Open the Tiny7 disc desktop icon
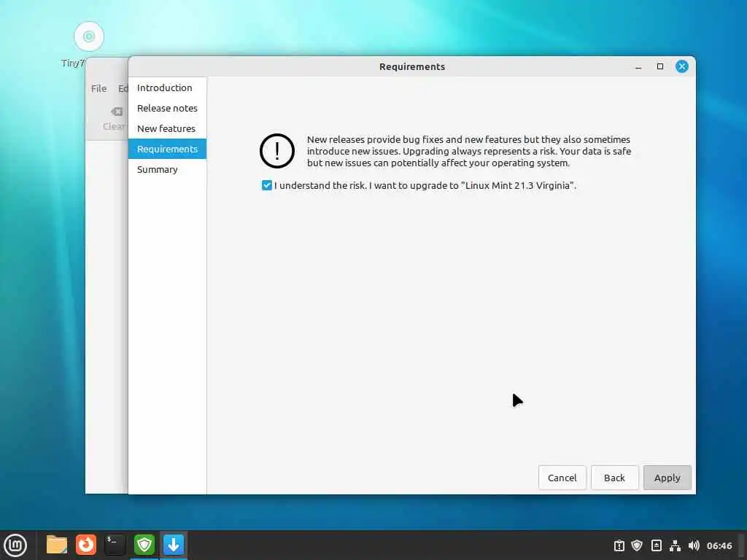Image resolution: width=747 pixels, height=560 pixels. coord(89,36)
